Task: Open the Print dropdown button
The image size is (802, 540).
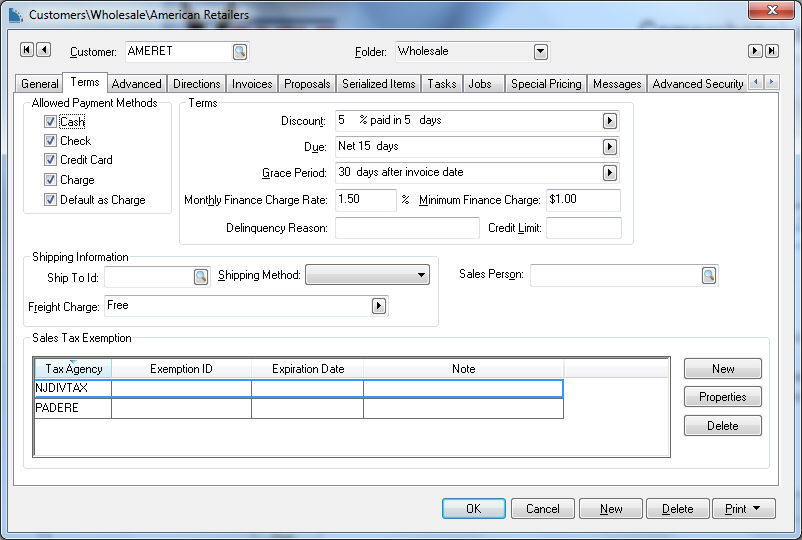Action: pyautogui.click(x=743, y=509)
